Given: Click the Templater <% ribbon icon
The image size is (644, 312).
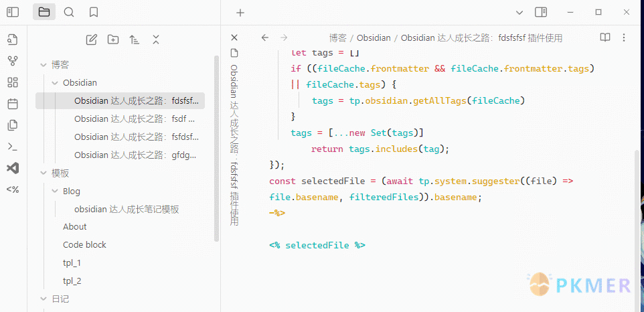Looking at the screenshot, I should pyautogui.click(x=13, y=189).
